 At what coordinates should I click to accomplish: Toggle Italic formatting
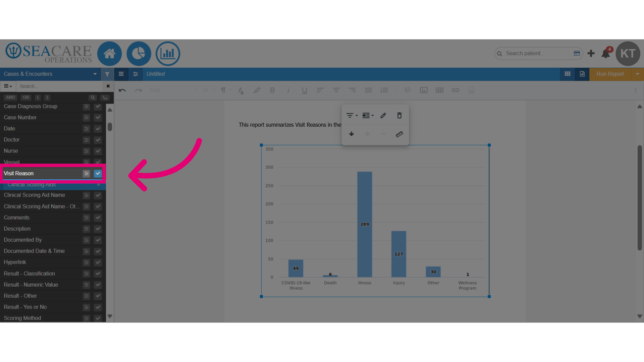pos(288,90)
